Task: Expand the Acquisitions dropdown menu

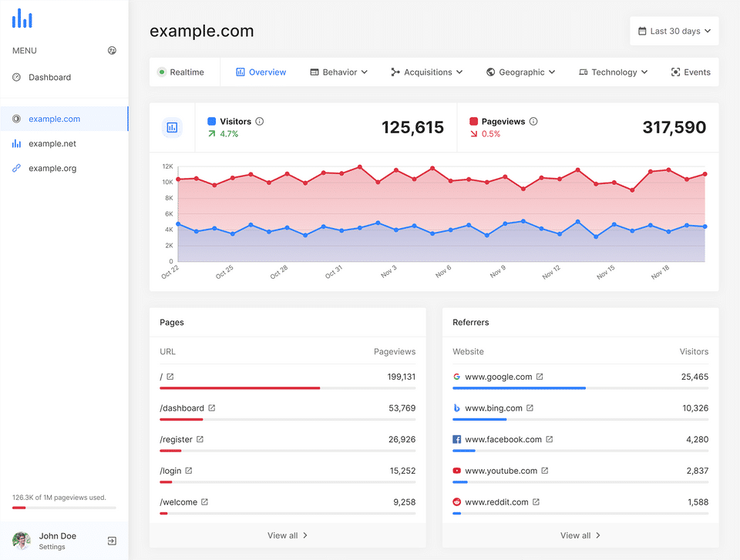Action: [426, 72]
